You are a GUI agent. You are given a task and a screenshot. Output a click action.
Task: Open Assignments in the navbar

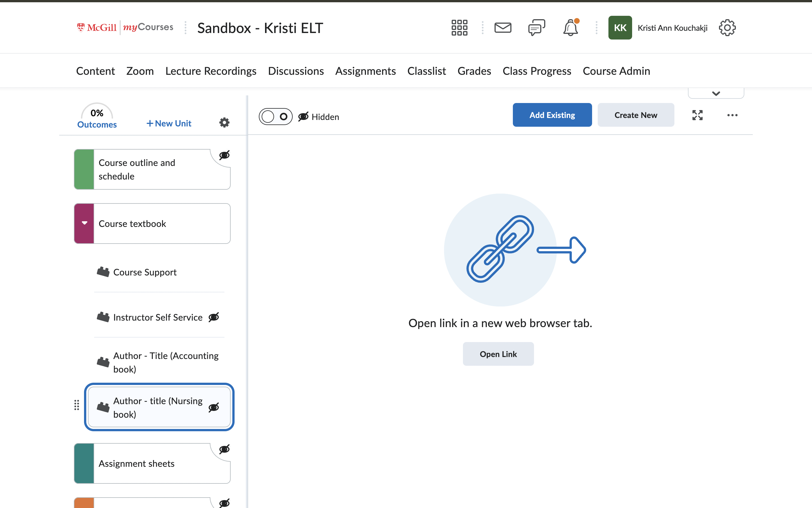[365, 71]
